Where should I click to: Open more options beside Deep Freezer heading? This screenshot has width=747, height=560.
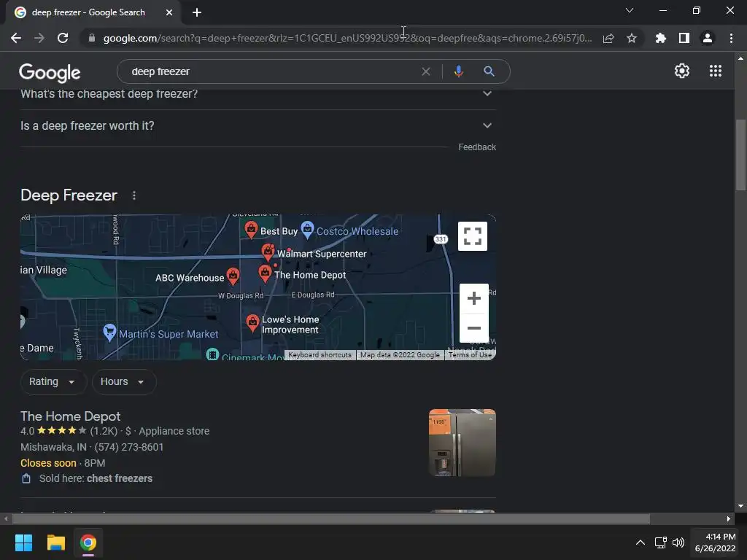(134, 195)
